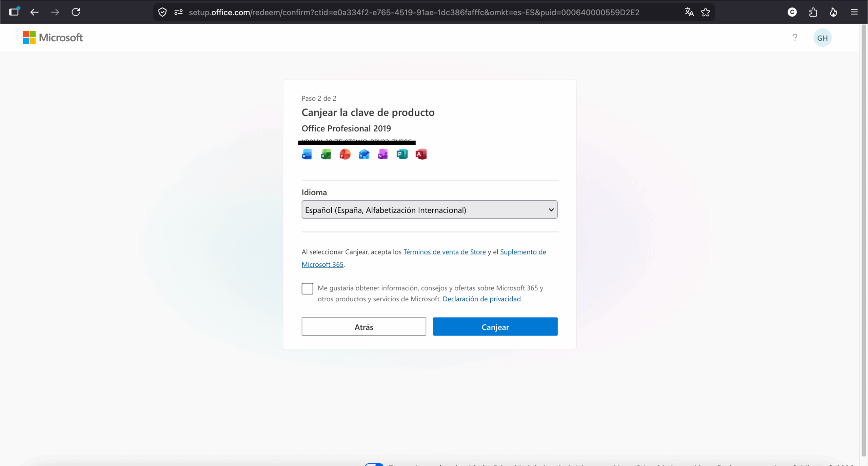868x466 pixels.
Task: Open help with the question mark icon
Action: point(795,38)
